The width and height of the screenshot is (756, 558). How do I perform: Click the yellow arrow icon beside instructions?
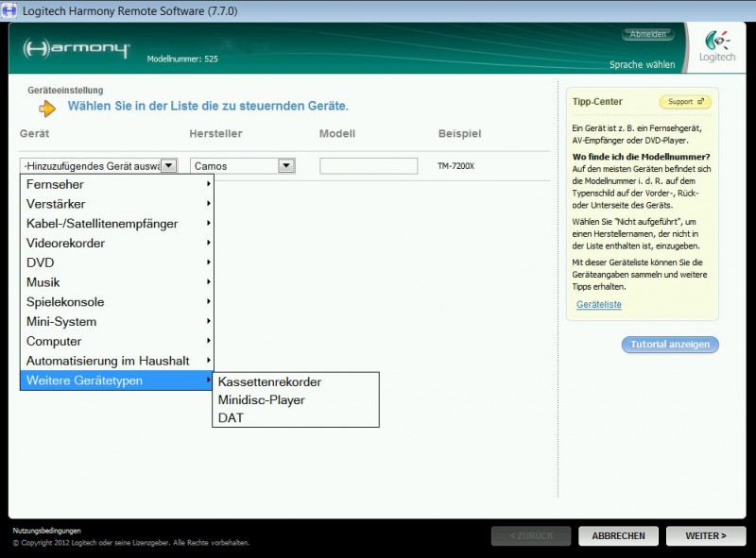pos(47,108)
